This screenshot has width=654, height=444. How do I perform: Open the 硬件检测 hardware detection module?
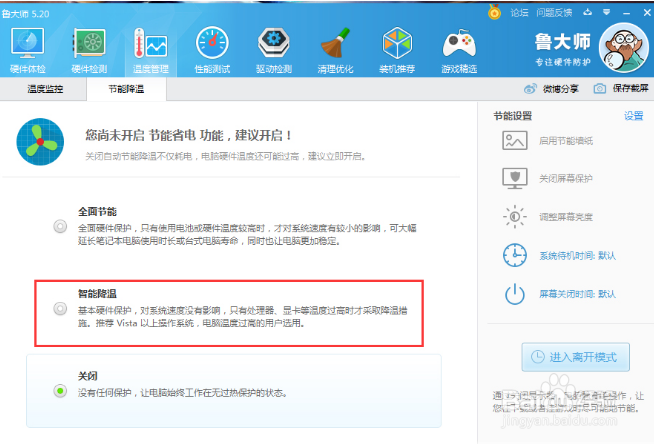click(x=89, y=50)
